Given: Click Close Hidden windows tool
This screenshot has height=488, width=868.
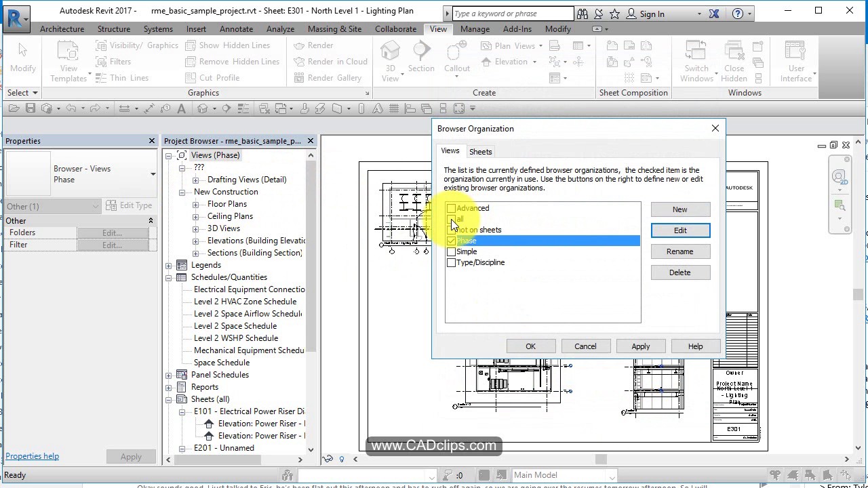Looking at the screenshot, I should pyautogui.click(x=734, y=61).
